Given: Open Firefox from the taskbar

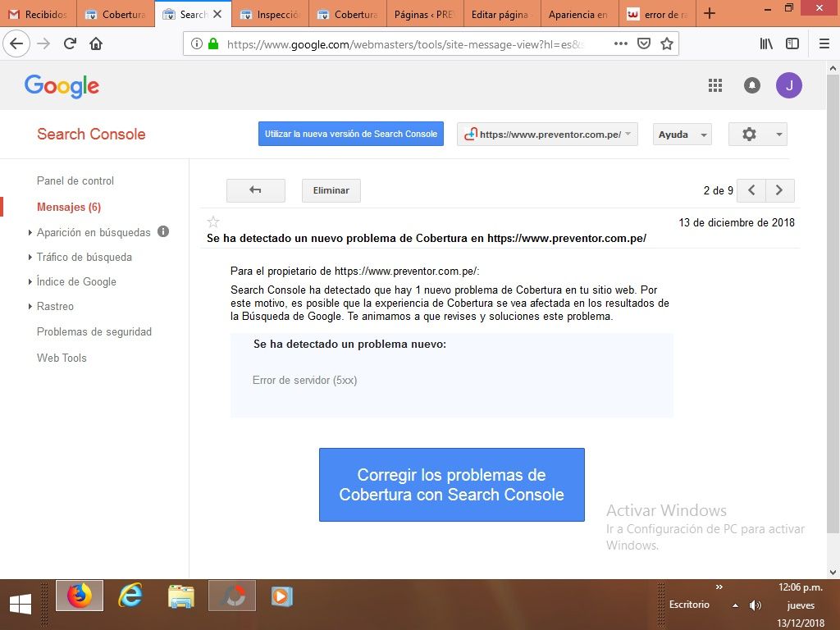Looking at the screenshot, I should 80,596.
